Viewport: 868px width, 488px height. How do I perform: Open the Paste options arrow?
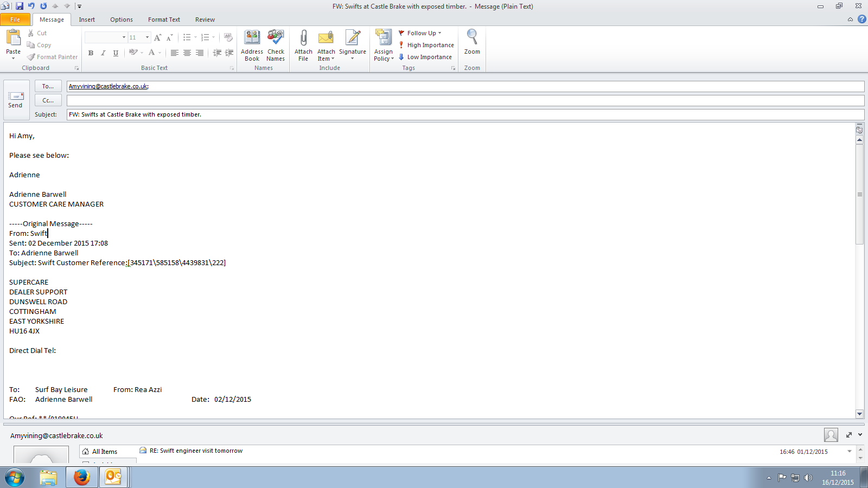point(13,58)
